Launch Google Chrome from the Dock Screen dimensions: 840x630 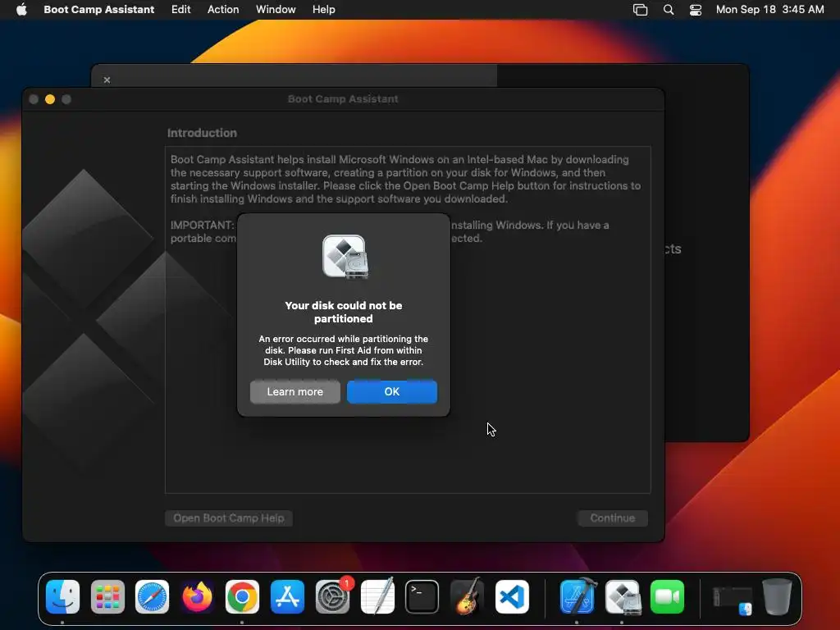point(242,597)
